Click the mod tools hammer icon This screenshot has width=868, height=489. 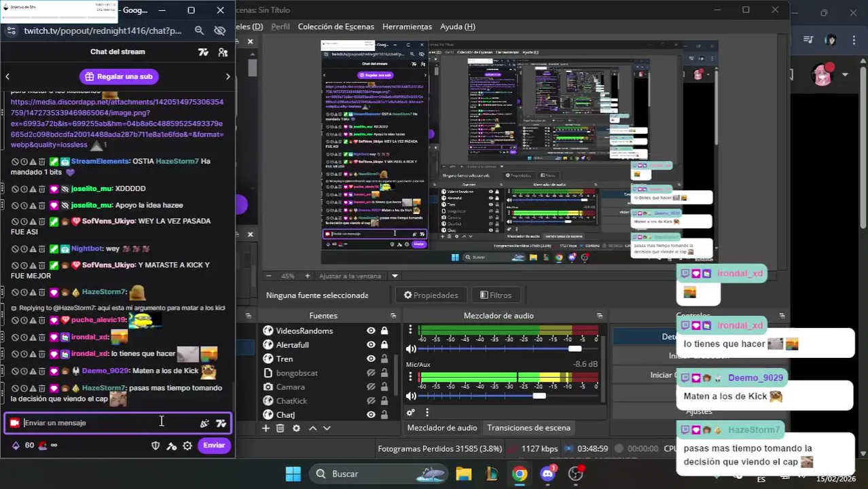[x=171, y=446]
